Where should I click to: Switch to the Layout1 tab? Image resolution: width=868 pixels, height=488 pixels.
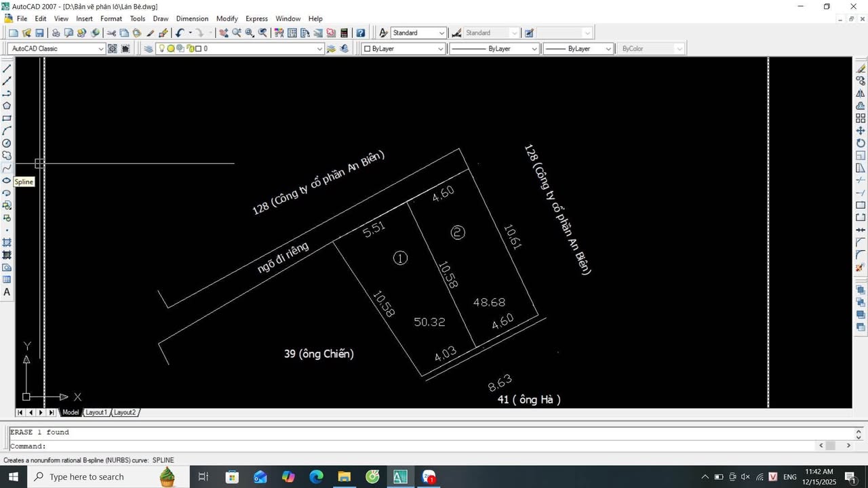point(96,412)
